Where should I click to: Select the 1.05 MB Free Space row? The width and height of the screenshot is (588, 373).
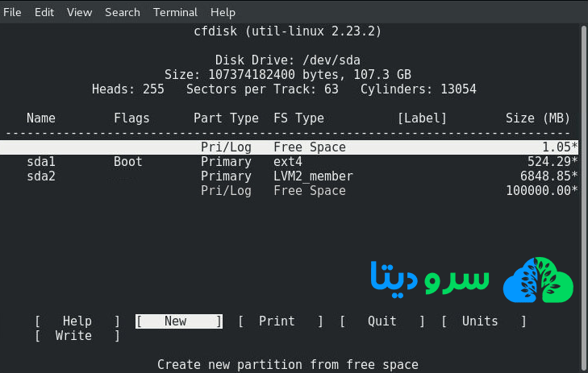coord(290,147)
